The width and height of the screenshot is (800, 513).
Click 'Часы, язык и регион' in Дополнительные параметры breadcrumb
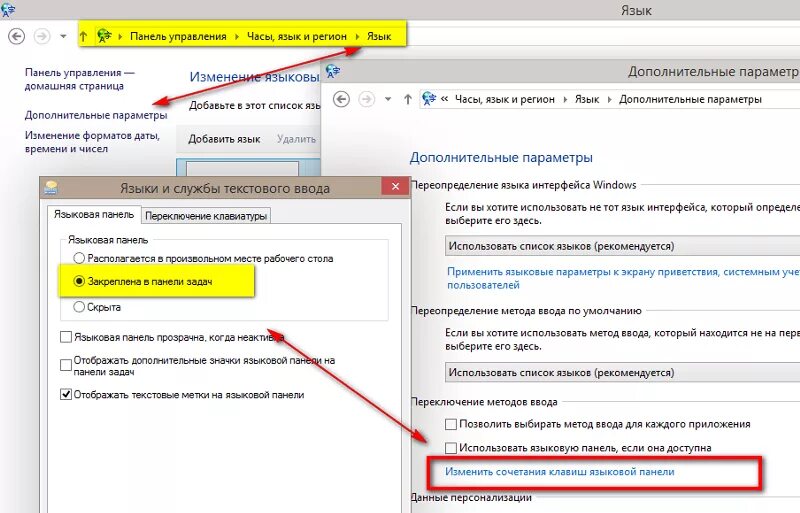click(x=505, y=99)
